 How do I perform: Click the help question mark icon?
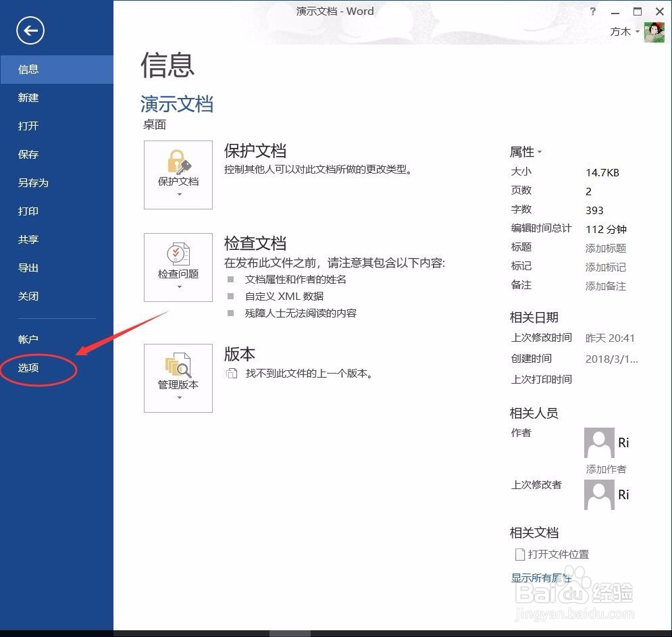pyautogui.click(x=593, y=11)
